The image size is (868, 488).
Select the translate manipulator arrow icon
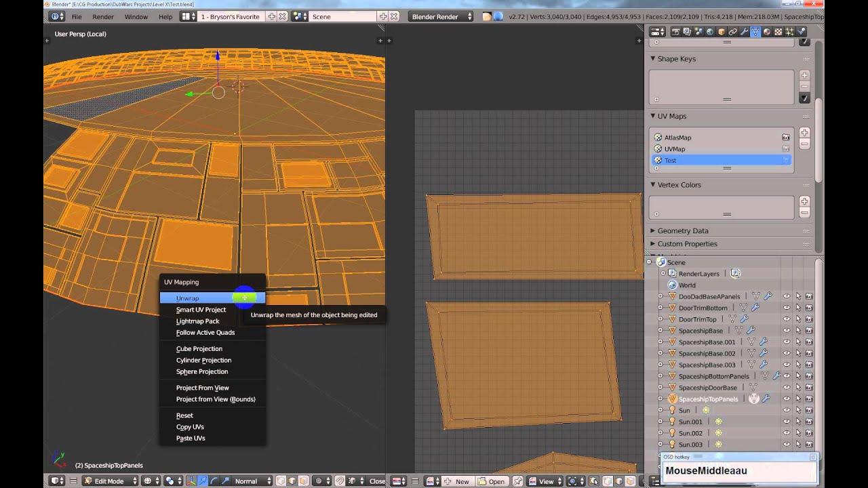(x=203, y=481)
